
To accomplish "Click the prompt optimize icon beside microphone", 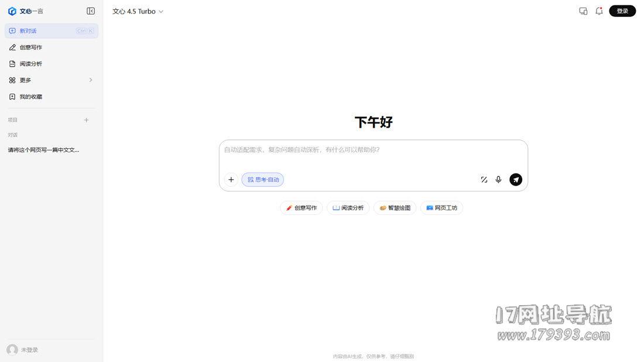I will tap(484, 180).
